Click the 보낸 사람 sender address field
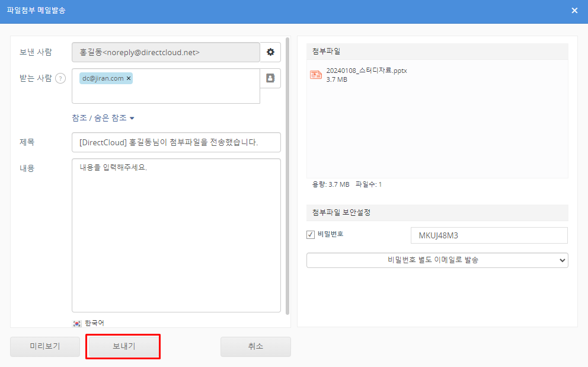Image resolution: width=588 pixels, height=367 pixels. tap(165, 52)
